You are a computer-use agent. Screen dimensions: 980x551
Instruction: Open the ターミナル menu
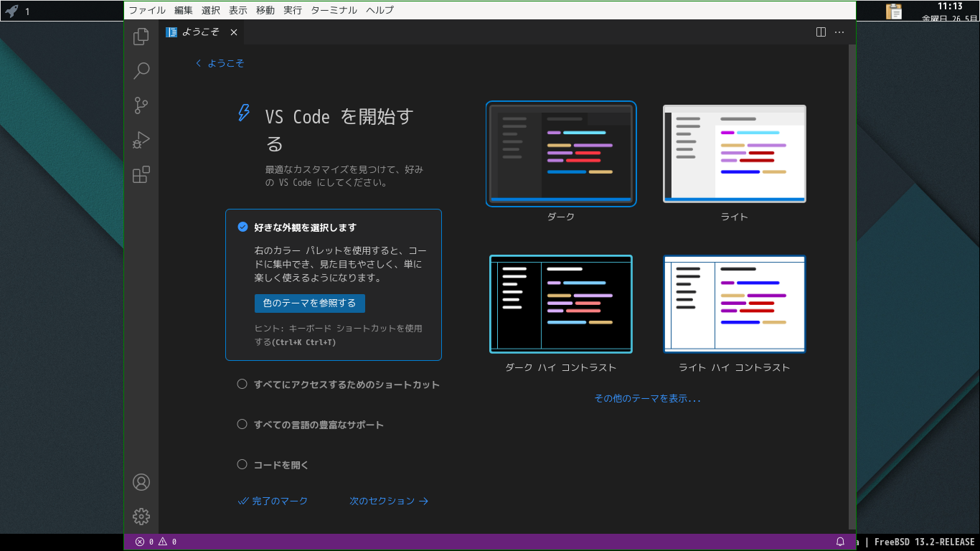334,10
